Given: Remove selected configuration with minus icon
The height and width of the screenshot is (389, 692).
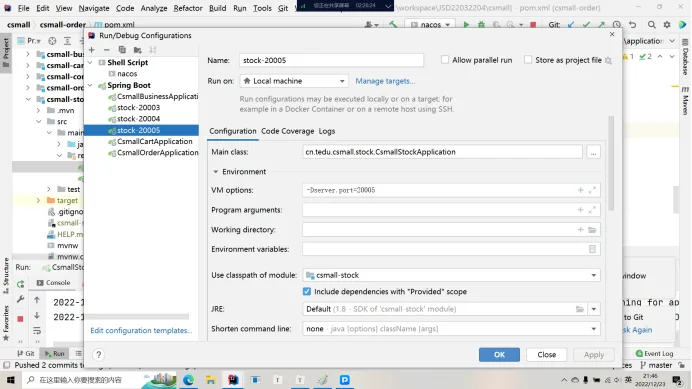Looking at the screenshot, I should coord(106,50).
